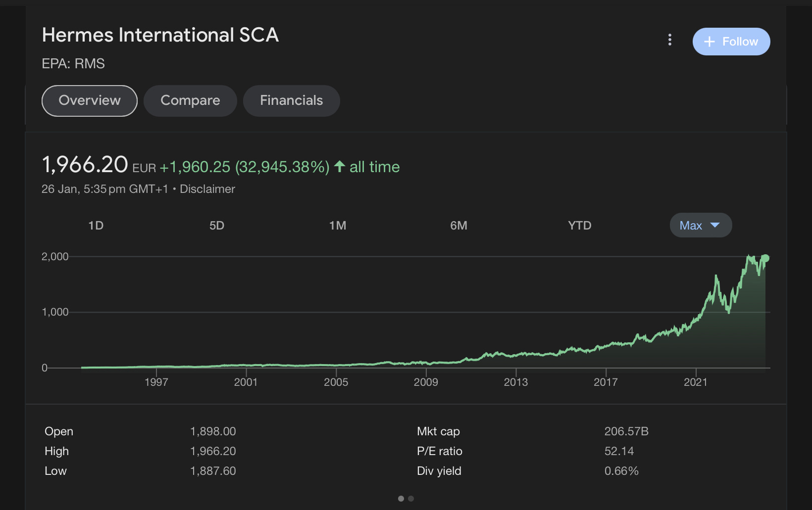Click the Div yield value 0.66%
The width and height of the screenshot is (812, 510).
(621, 471)
